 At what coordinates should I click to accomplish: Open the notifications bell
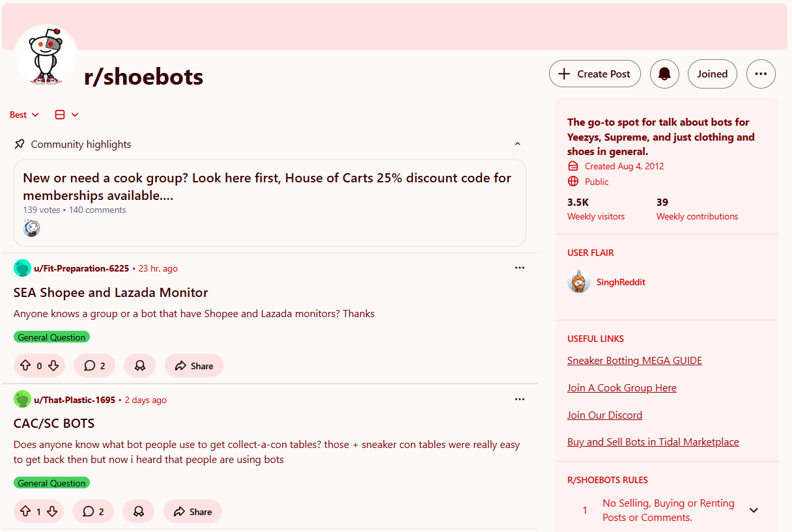664,74
